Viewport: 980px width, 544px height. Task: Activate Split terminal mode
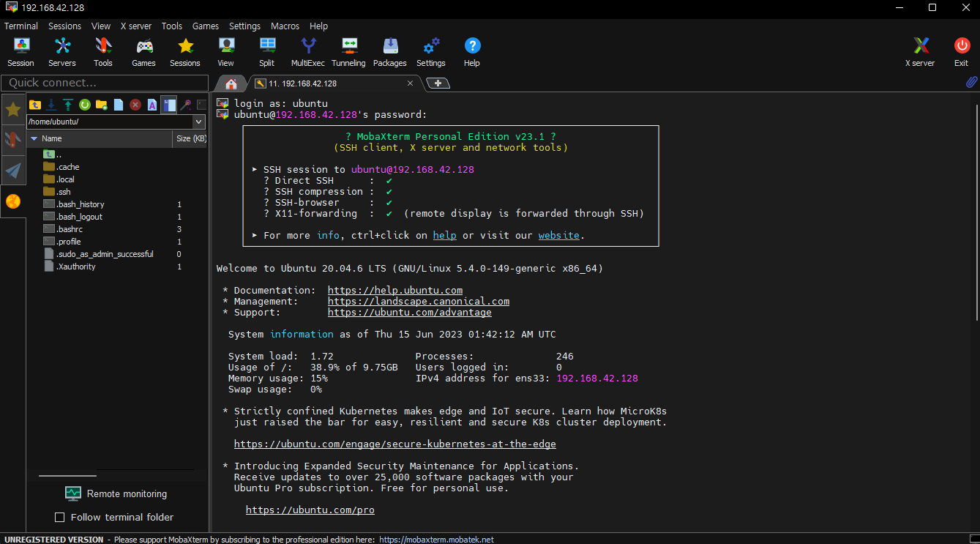(x=267, y=52)
